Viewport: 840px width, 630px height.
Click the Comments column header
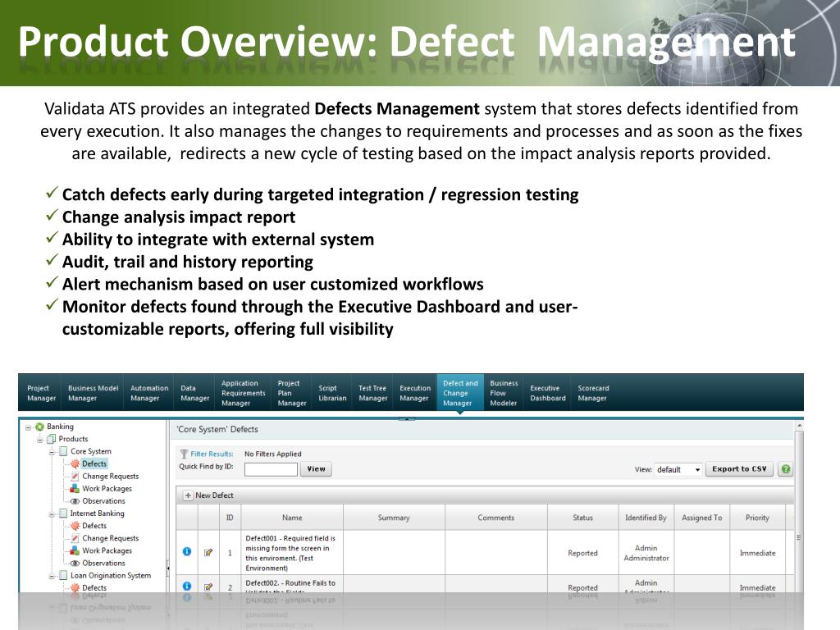496,518
